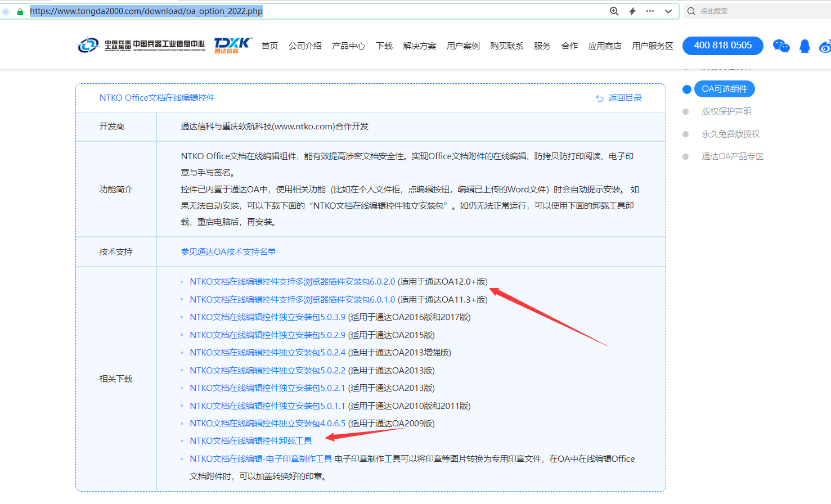Click the lightning speed mode icon
The image size is (831, 504).
(x=632, y=11)
